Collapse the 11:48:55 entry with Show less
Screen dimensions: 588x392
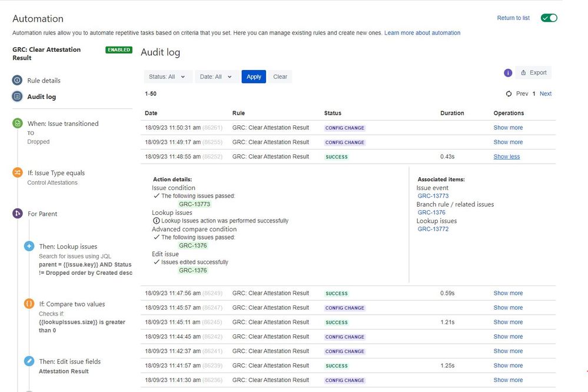(x=506, y=157)
